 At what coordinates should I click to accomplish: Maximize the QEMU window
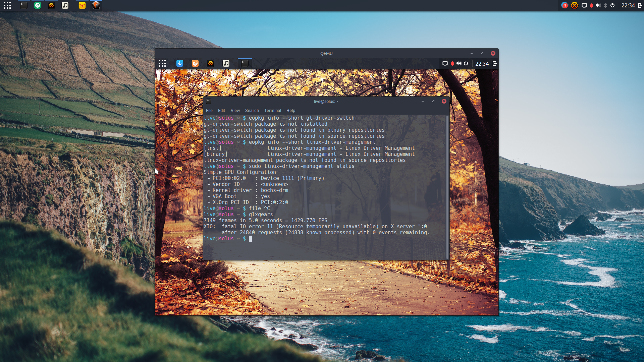[482, 53]
